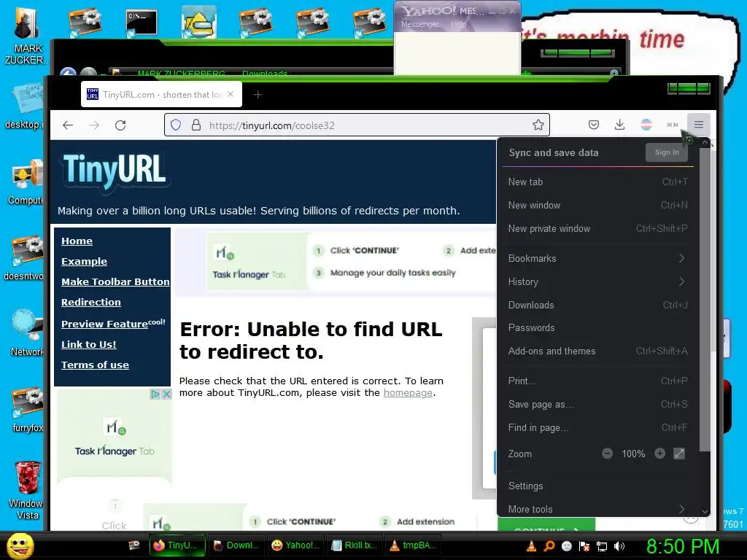Open Passwords from the menu

597,328
